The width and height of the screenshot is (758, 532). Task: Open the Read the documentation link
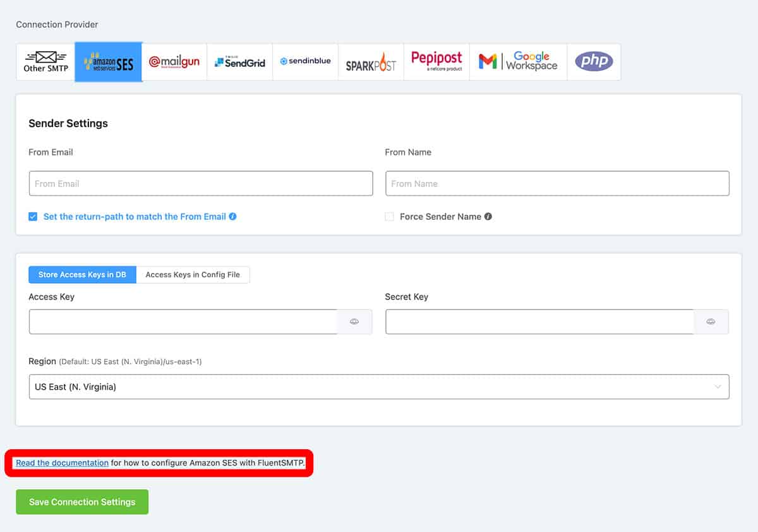point(63,463)
